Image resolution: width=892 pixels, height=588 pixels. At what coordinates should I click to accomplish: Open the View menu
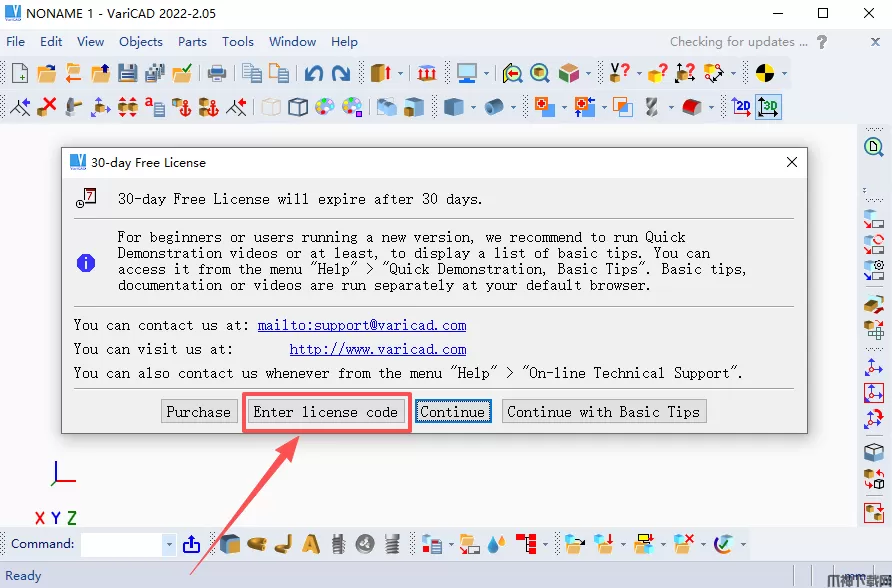[x=90, y=42]
